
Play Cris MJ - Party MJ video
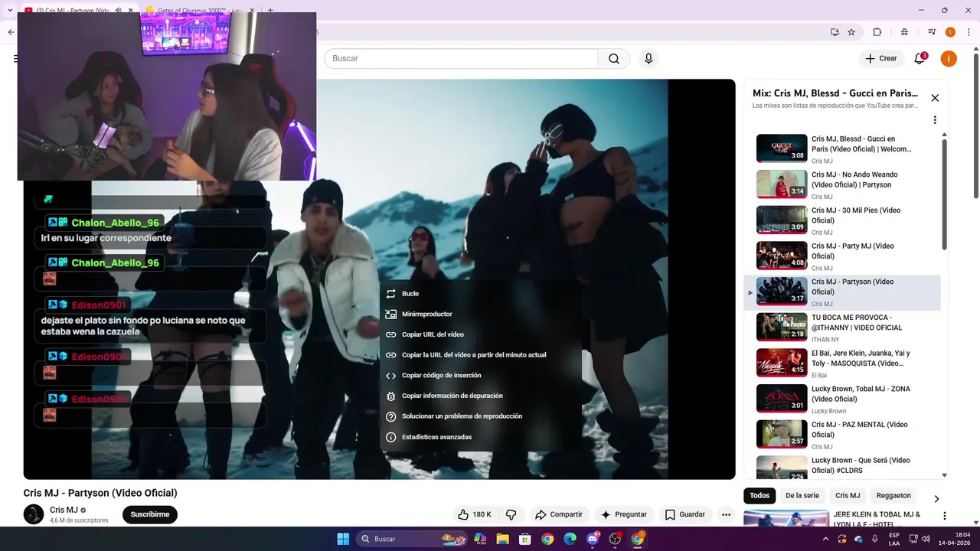[842, 256]
